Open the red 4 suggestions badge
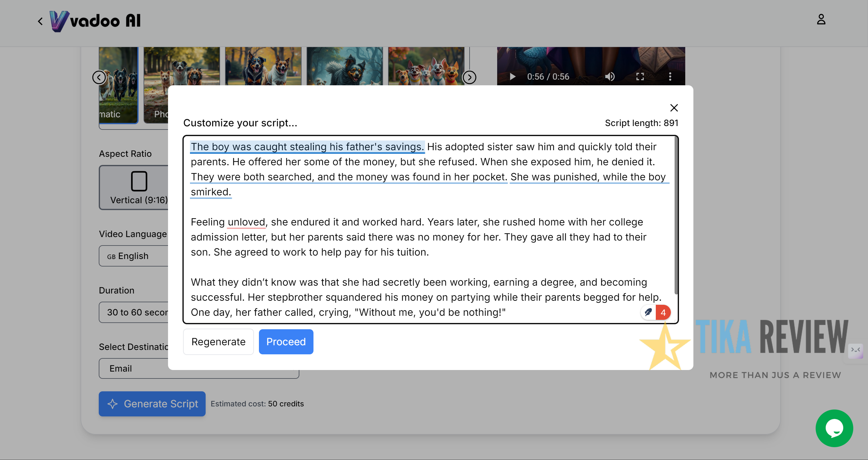868x460 pixels. tap(663, 312)
